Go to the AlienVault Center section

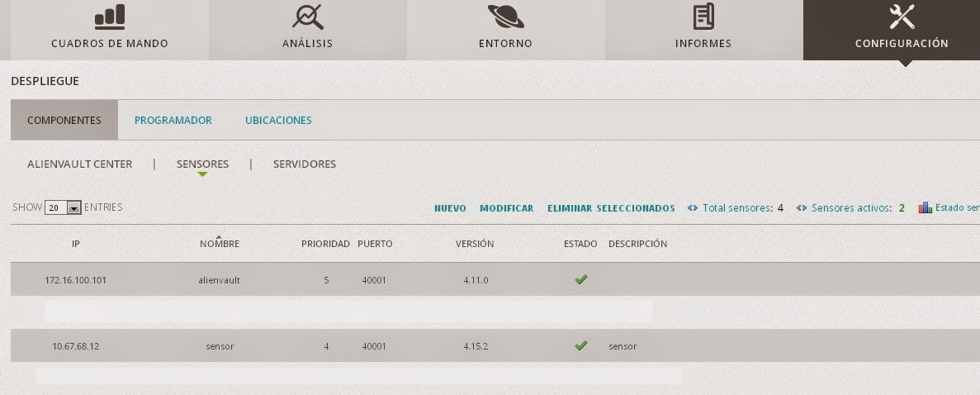point(79,164)
